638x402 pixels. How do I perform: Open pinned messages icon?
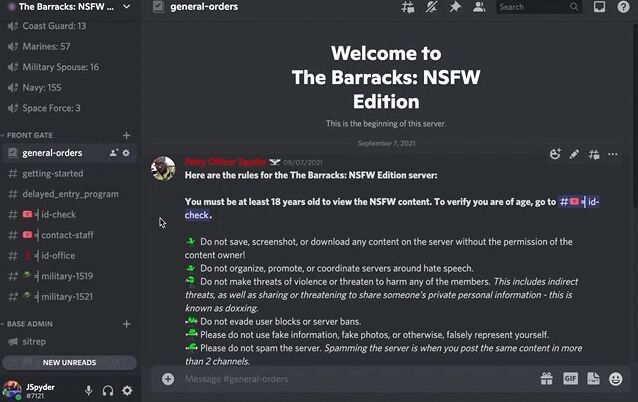click(455, 7)
